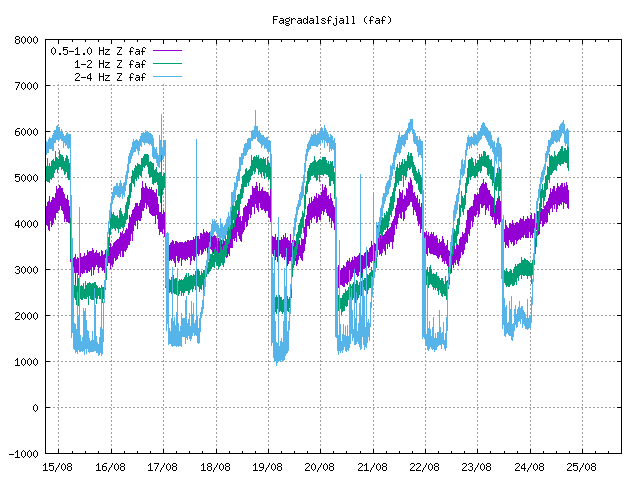Select the 1-2 Hz Z faf legend label
Screen dimensions: 640x480
[x=110, y=63]
